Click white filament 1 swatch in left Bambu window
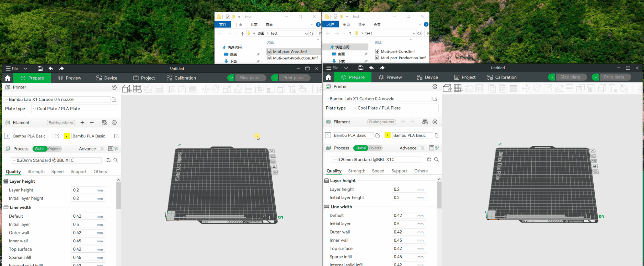 pos(7,136)
